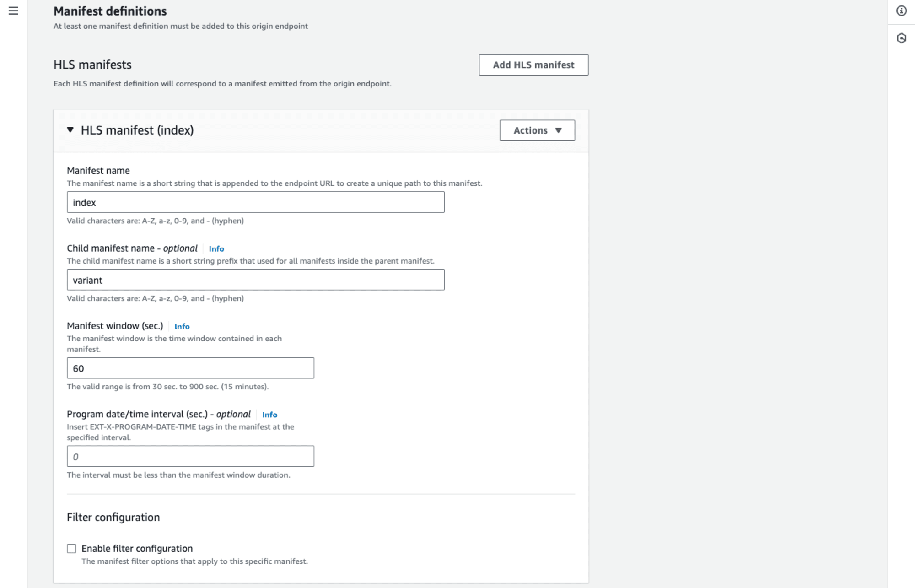
Task: Click the settings gear icon top right
Action: click(x=902, y=38)
